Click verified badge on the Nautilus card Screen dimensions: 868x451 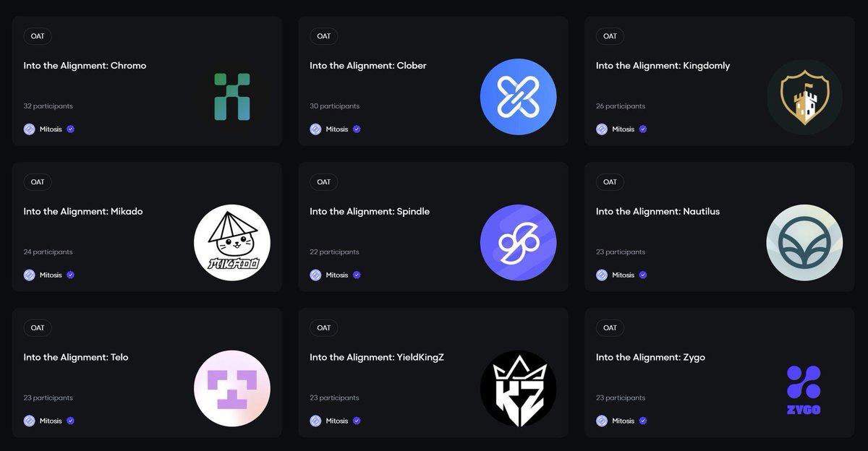tap(643, 275)
